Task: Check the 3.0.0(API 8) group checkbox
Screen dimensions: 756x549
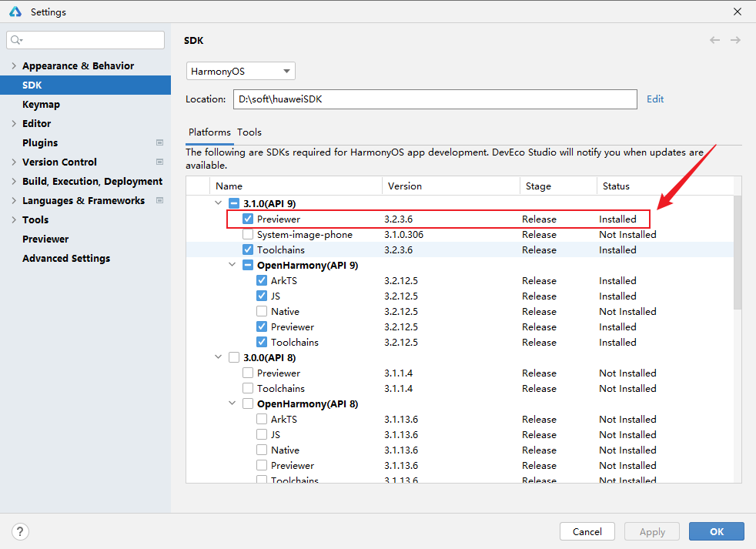Action: pos(234,357)
